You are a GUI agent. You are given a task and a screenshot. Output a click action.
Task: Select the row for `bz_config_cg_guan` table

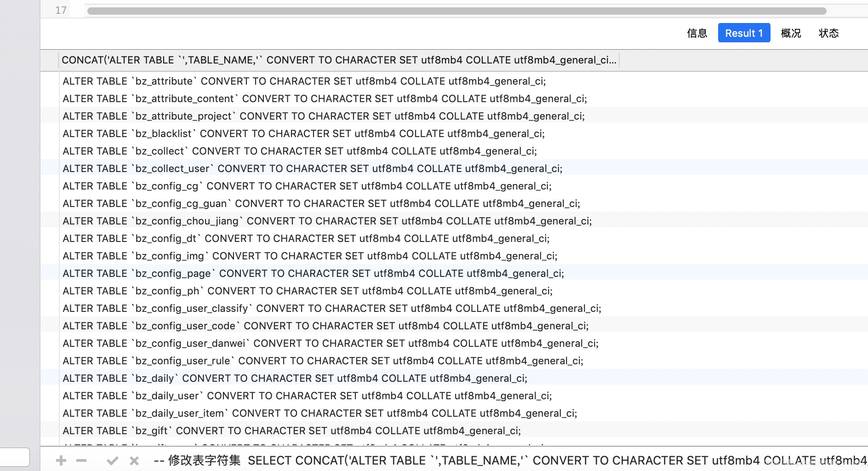tap(454, 204)
